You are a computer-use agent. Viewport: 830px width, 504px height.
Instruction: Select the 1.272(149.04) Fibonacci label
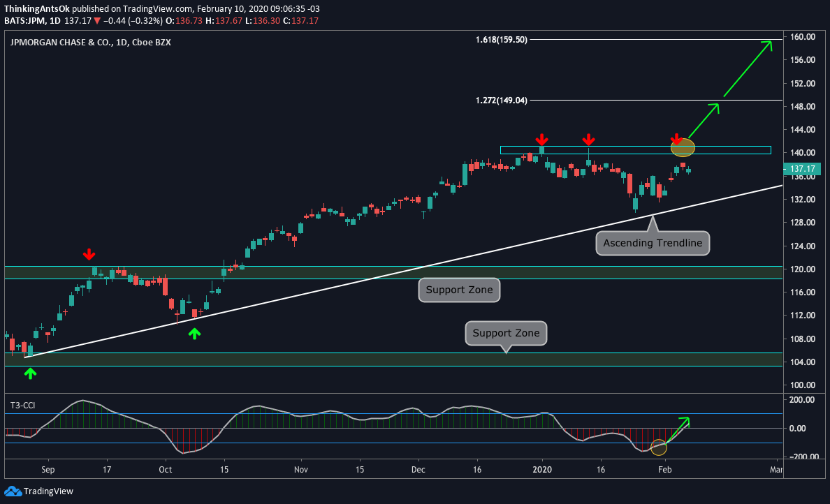tap(501, 100)
